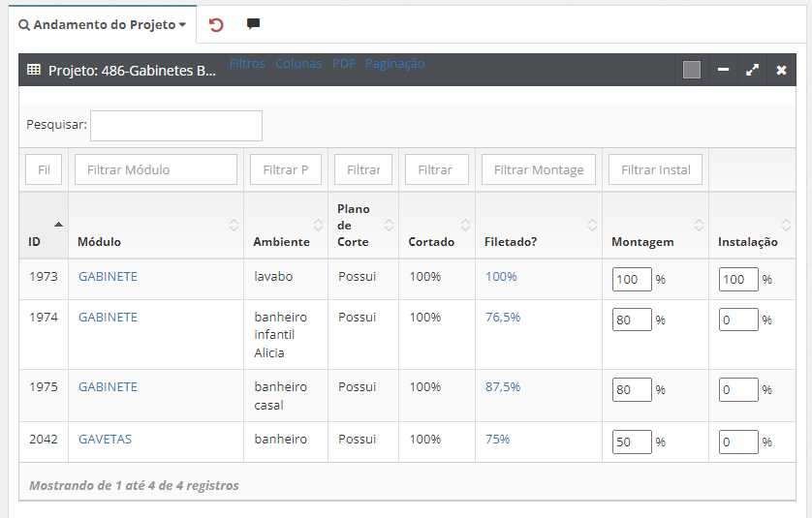Click the Paginação option
The height and width of the screenshot is (518, 812).
coord(394,64)
